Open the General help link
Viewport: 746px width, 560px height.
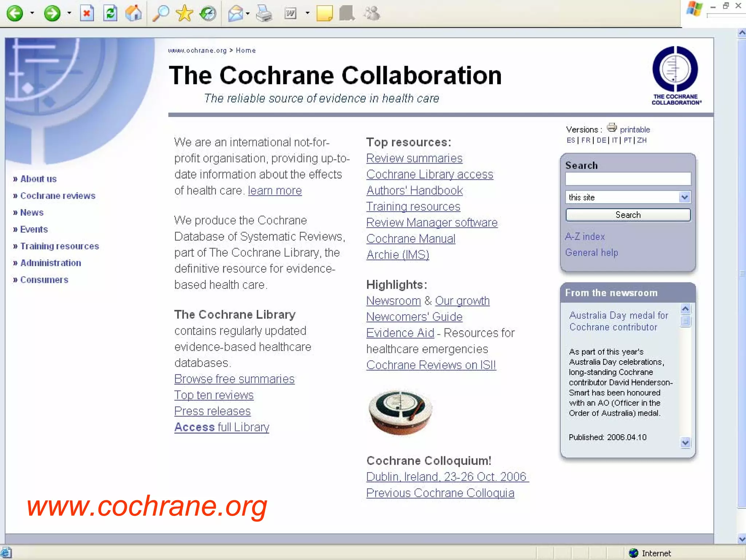(x=592, y=252)
